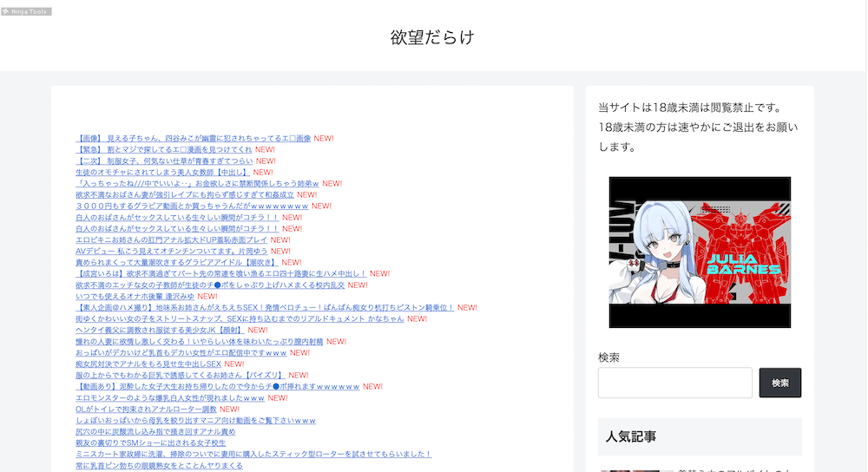Open the link ending with エロ配信中ですｗｗｗ
The width and height of the screenshot is (868, 472).
181,352
